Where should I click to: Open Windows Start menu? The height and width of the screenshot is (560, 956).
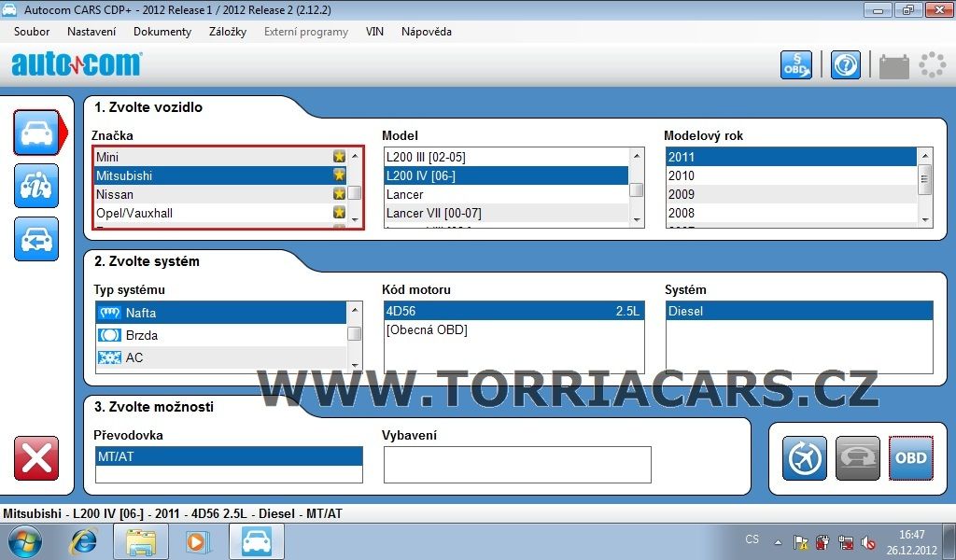25,541
